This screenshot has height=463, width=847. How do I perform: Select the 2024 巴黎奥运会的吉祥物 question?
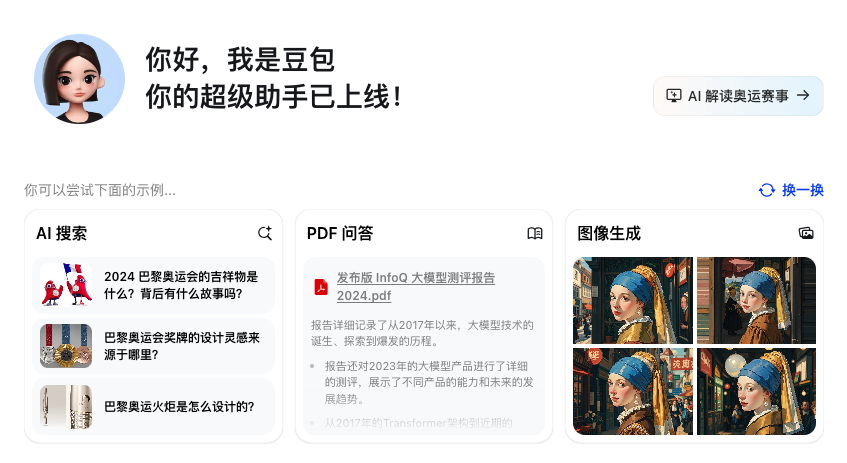click(181, 285)
